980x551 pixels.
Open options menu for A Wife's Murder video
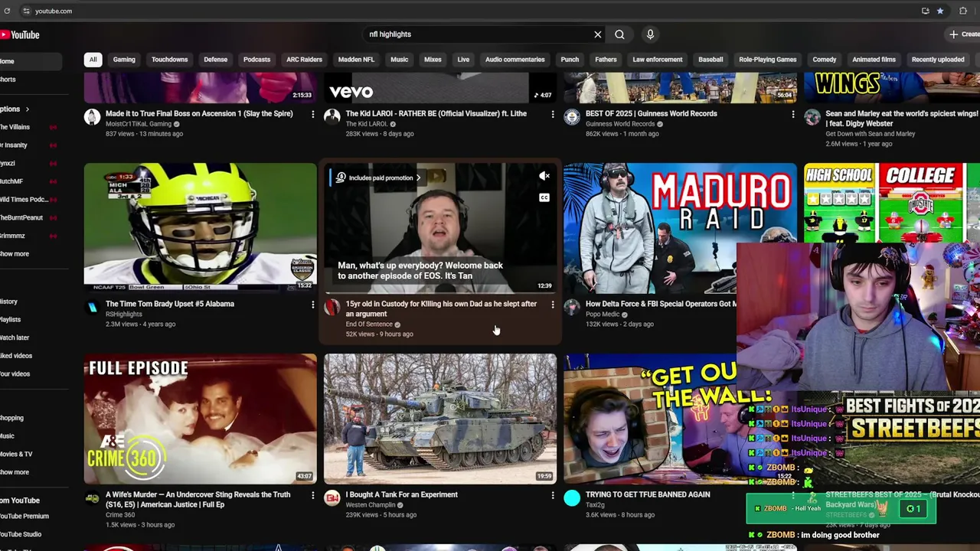point(312,495)
